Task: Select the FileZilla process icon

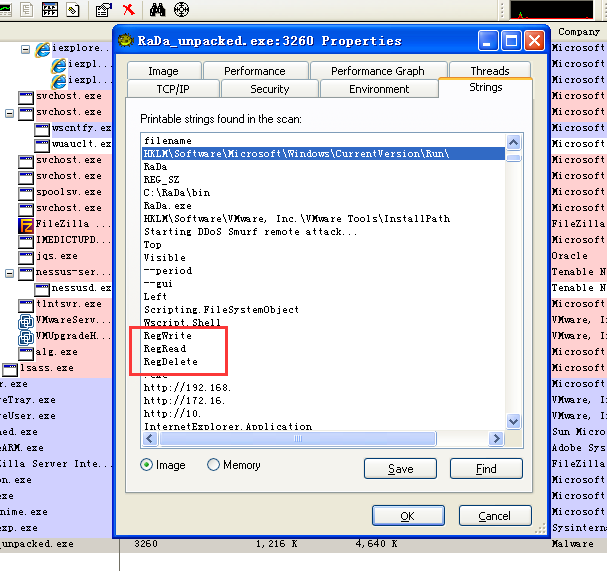Action: tap(26, 225)
